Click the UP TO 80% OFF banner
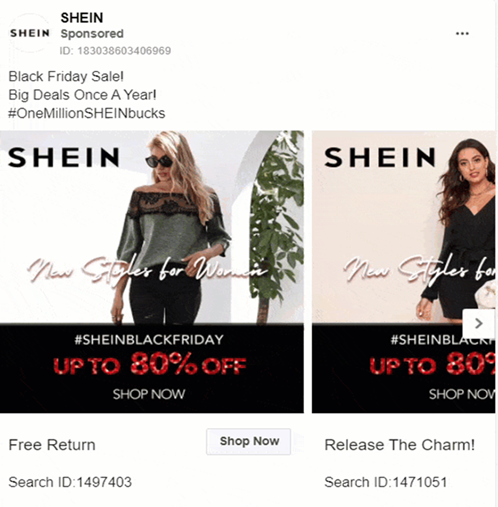Image resolution: width=498 pixels, height=507 pixels. (x=150, y=364)
